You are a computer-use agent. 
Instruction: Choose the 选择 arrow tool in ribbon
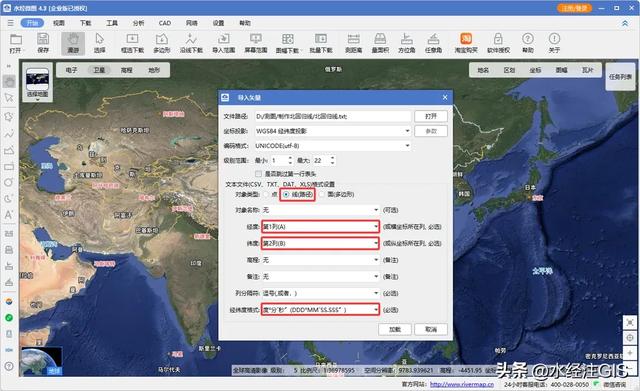100,43
